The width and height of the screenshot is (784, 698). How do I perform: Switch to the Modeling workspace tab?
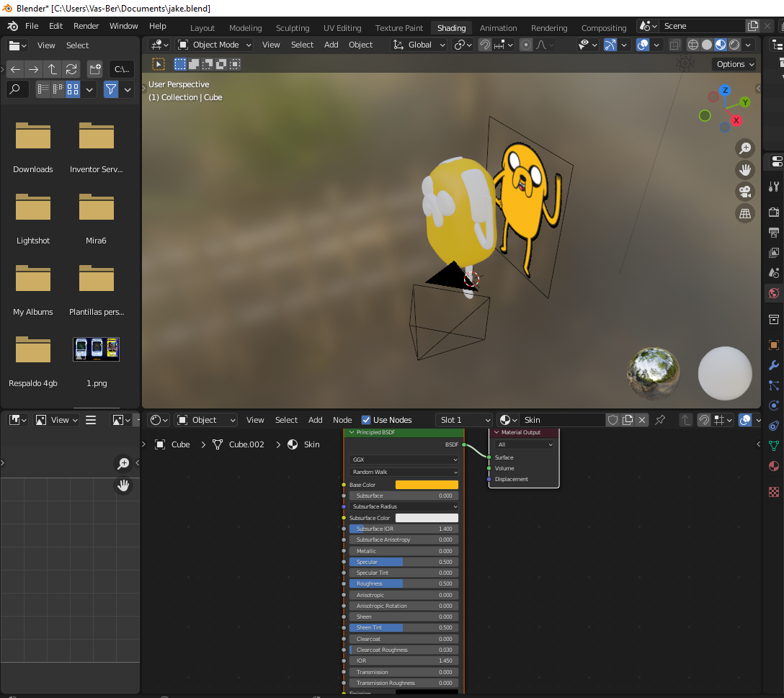(245, 28)
